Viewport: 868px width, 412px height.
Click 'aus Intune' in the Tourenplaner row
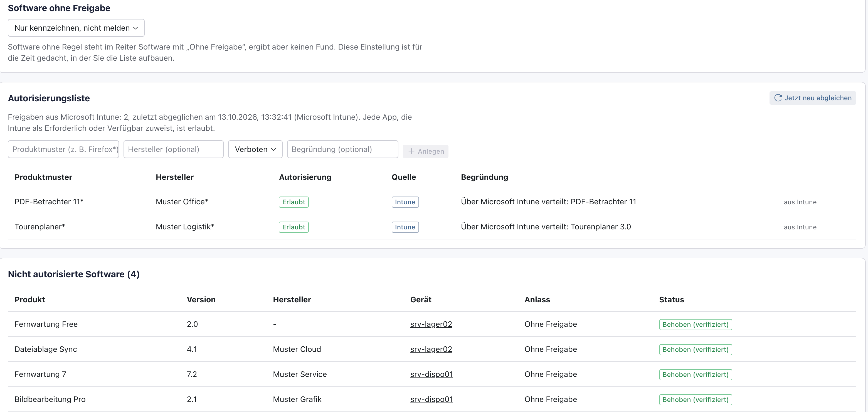pos(800,227)
